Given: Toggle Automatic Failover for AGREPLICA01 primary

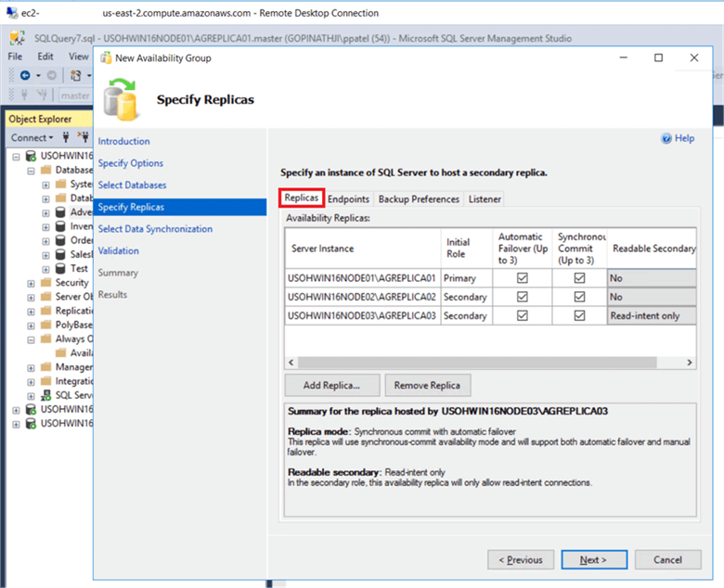Looking at the screenshot, I should (x=523, y=277).
